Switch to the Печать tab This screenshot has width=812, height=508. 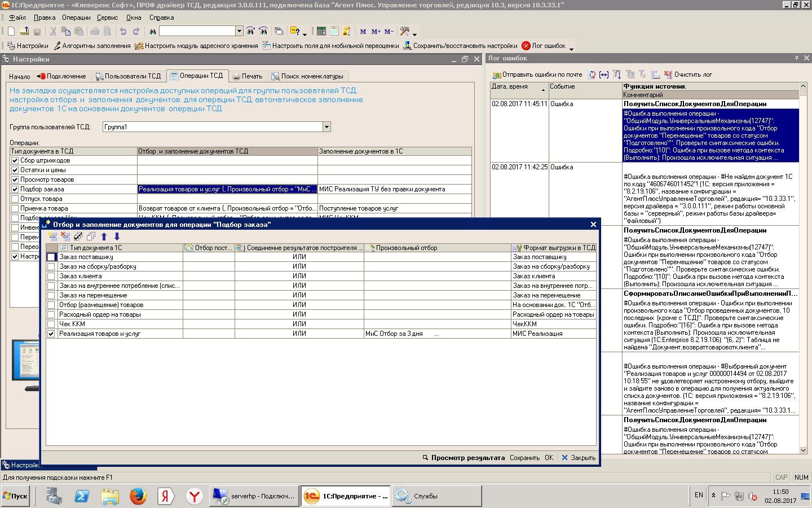(x=248, y=76)
